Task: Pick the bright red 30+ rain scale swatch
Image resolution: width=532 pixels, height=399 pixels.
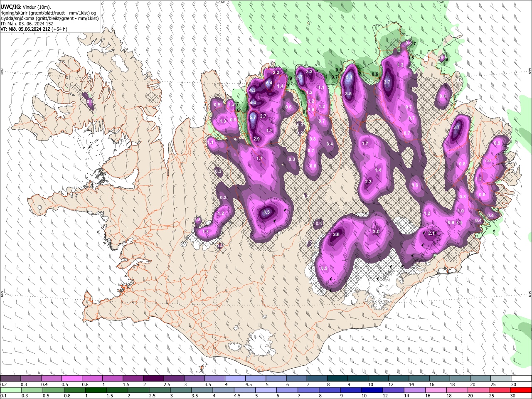Action: tap(521, 390)
